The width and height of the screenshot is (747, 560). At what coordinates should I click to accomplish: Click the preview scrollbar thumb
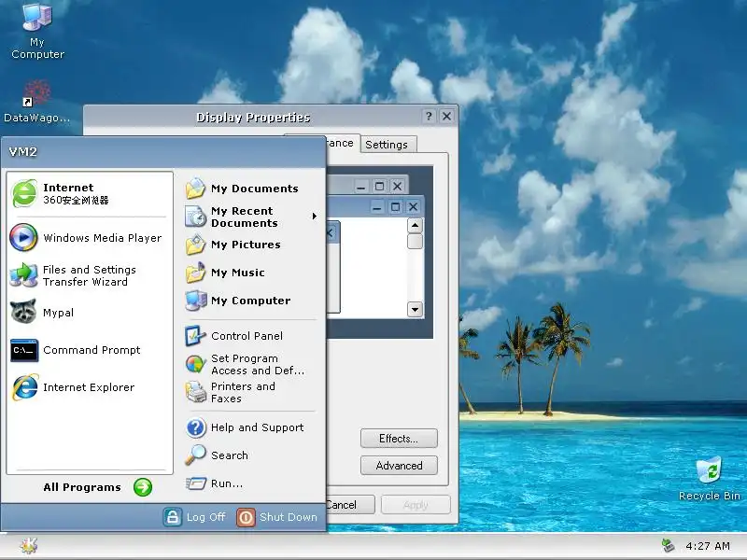pos(415,241)
